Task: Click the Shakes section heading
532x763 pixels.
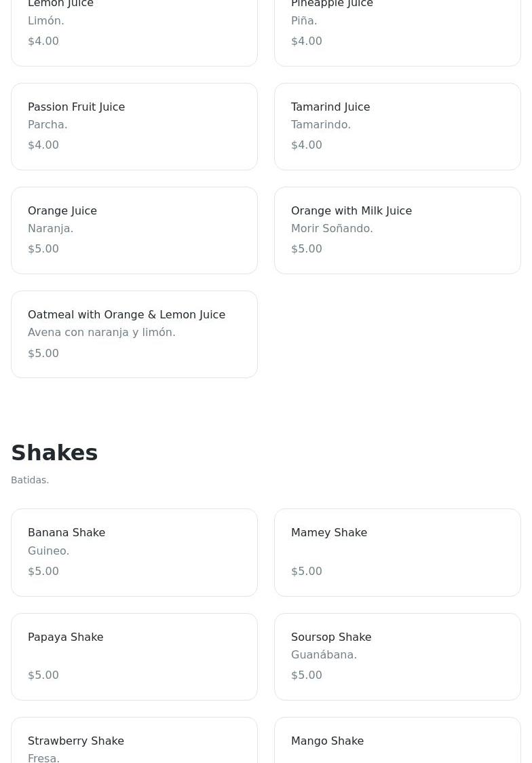Action: coord(54,453)
